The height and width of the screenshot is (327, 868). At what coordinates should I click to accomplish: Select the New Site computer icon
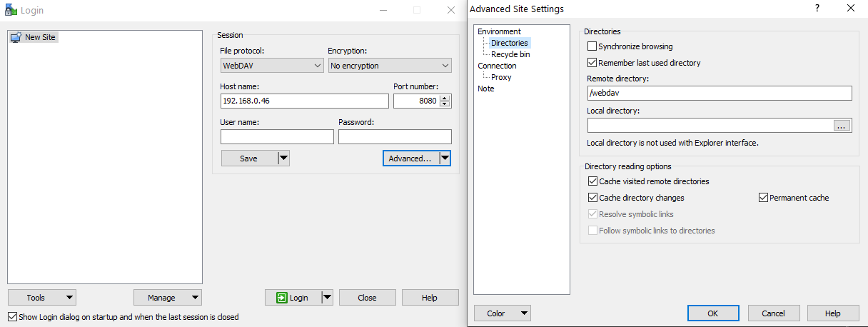tap(16, 37)
